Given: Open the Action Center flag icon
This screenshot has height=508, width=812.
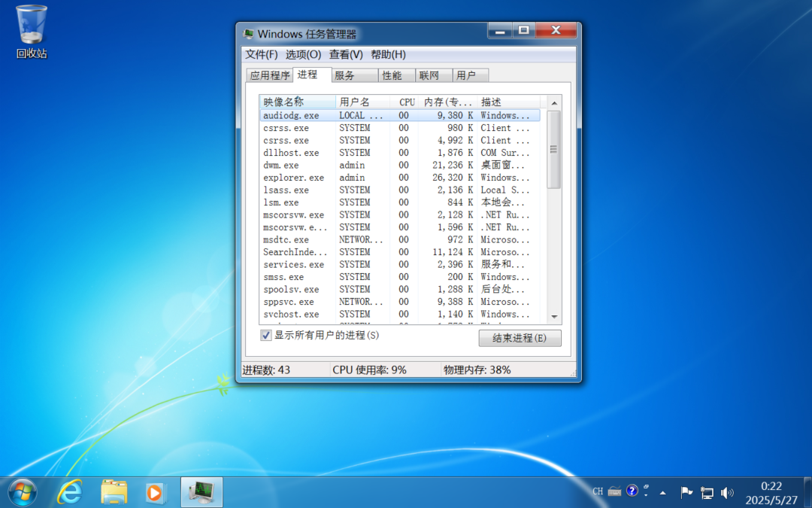Looking at the screenshot, I should (686, 491).
